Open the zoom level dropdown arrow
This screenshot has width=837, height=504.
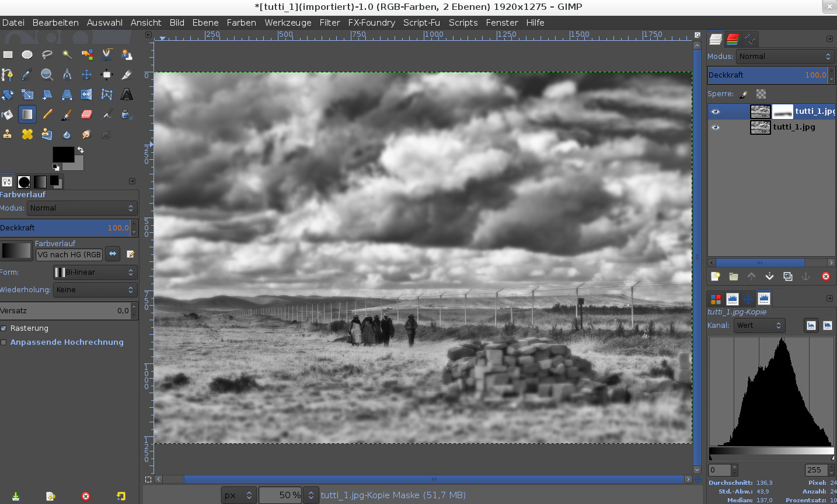[x=311, y=495]
